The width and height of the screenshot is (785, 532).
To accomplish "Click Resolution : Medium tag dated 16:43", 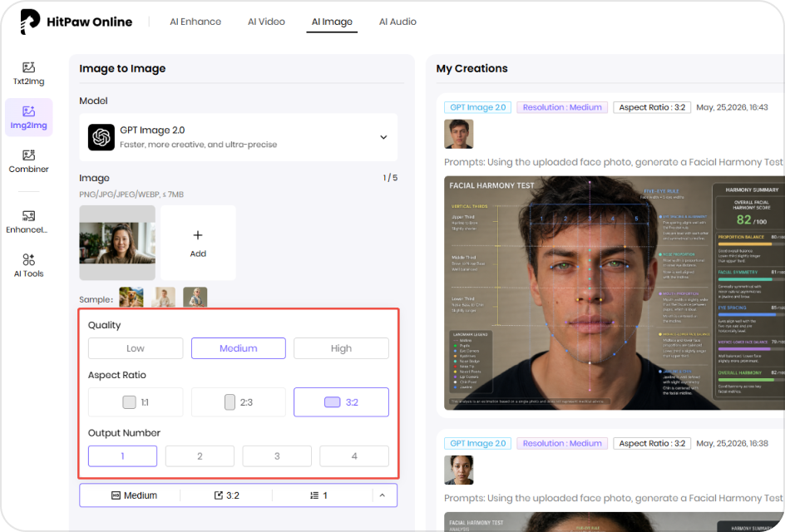I will tap(562, 107).
